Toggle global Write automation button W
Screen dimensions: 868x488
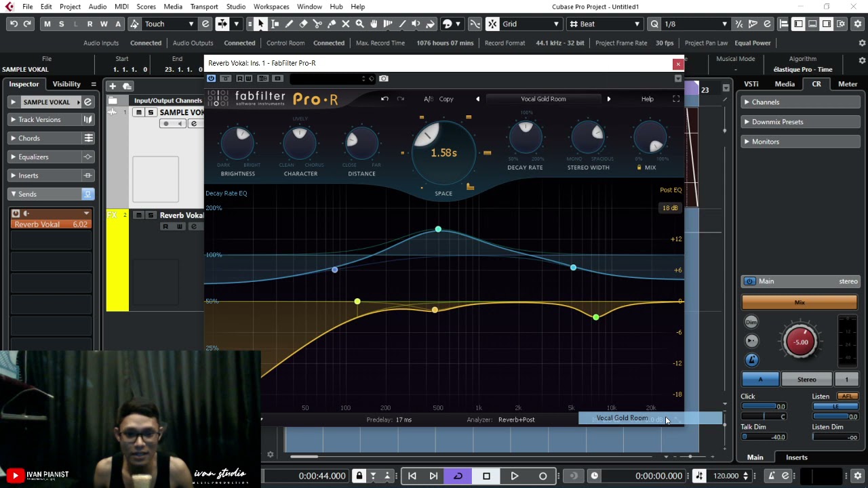pyautogui.click(x=104, y=24)
